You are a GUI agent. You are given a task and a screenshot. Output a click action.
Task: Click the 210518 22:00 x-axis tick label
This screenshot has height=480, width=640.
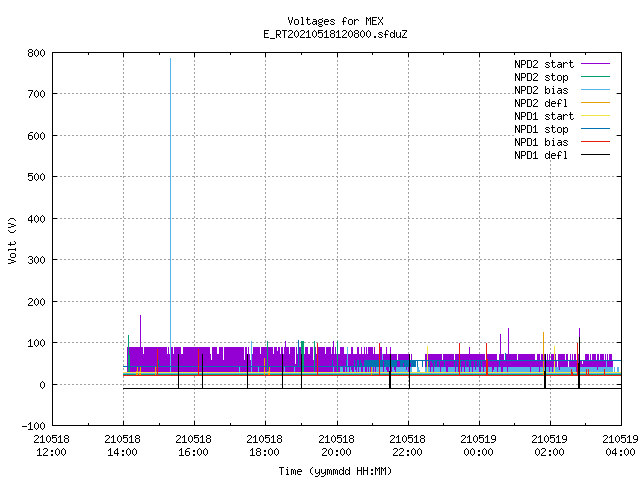click(x=407, y=445)
